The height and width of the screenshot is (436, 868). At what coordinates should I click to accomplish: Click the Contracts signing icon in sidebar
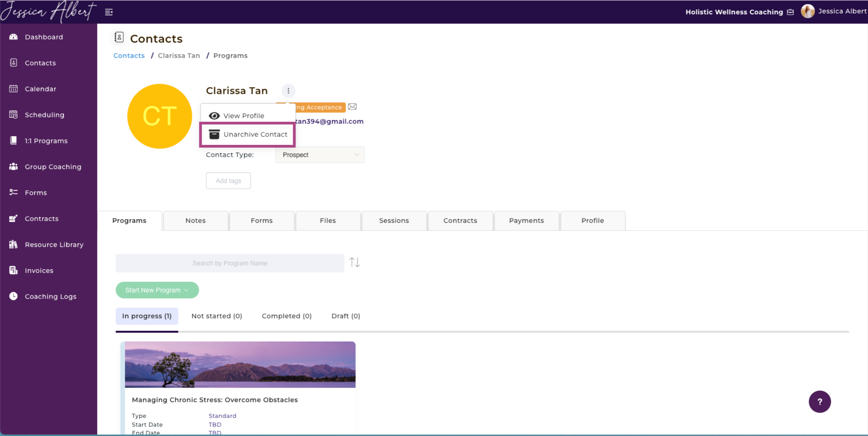click(13, 218)
